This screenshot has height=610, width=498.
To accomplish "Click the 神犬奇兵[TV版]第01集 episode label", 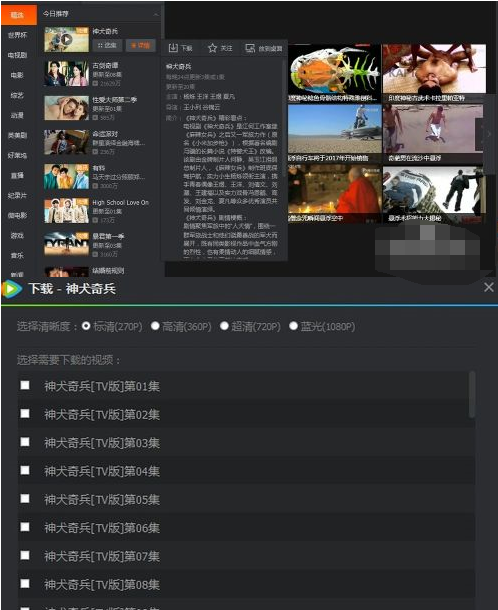I will (102, 386).
